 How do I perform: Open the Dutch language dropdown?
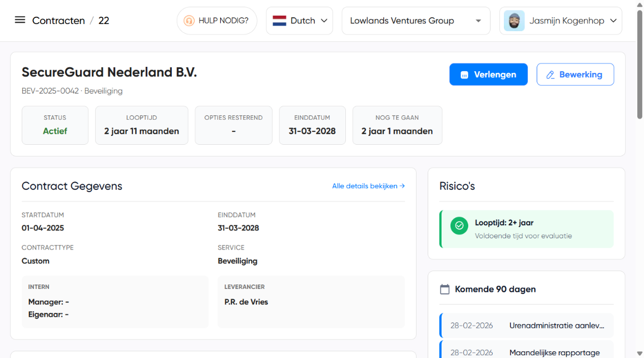pyautogui.click(x=299, y=21)
